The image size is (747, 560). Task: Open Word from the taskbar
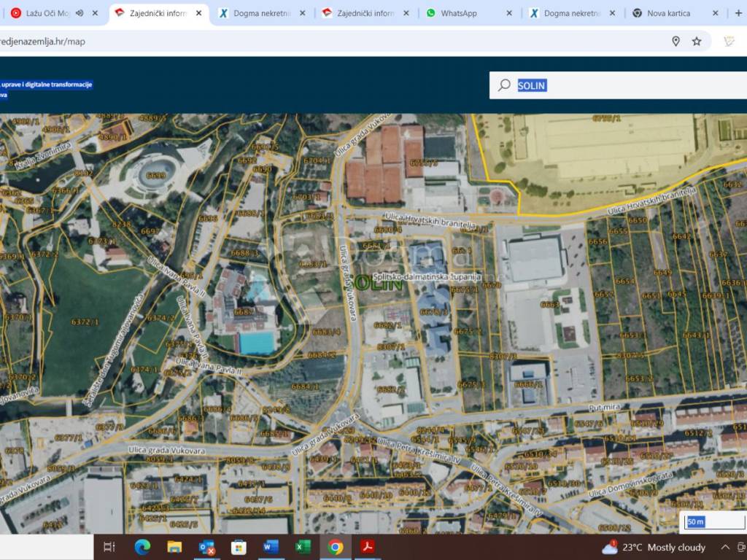(271, 547)
